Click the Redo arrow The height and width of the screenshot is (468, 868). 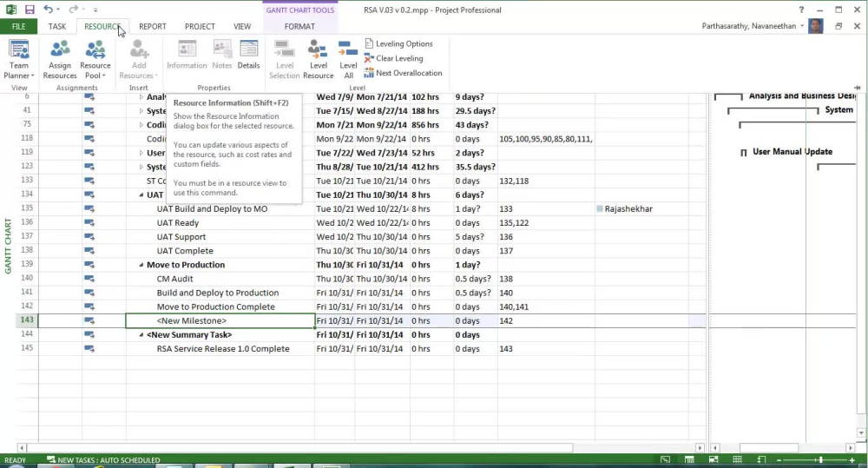73,10
